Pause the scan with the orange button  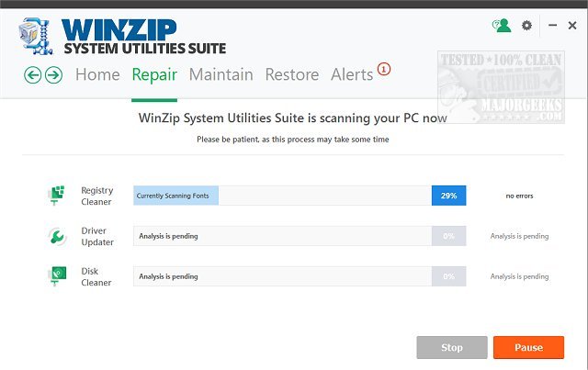528,348
